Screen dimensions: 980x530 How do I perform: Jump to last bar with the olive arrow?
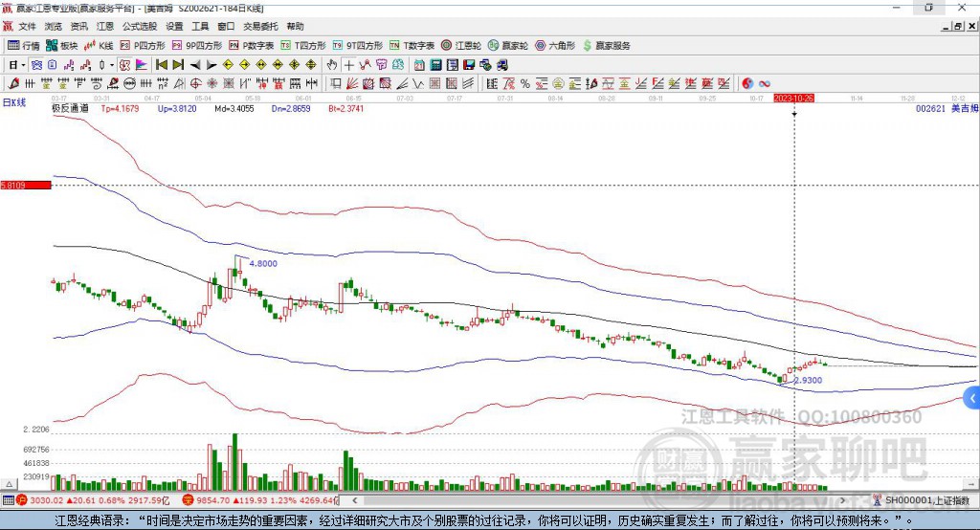(x=178, y=65)
